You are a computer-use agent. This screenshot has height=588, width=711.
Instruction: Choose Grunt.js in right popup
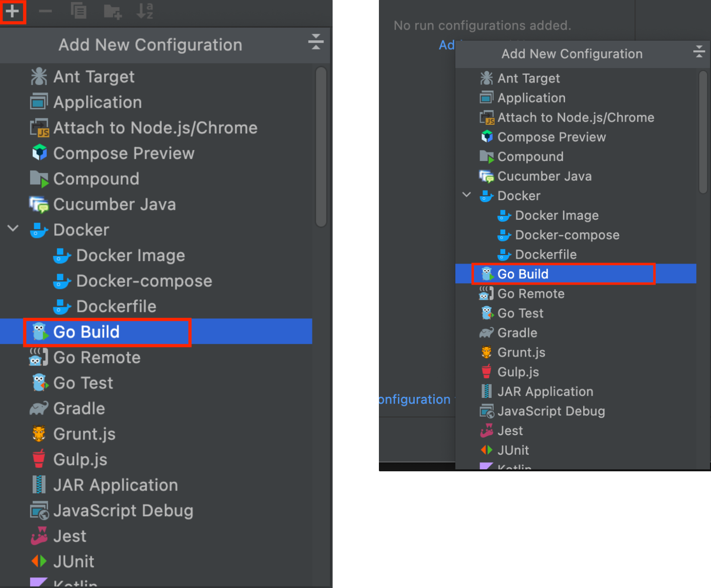[x=576, y=353]
